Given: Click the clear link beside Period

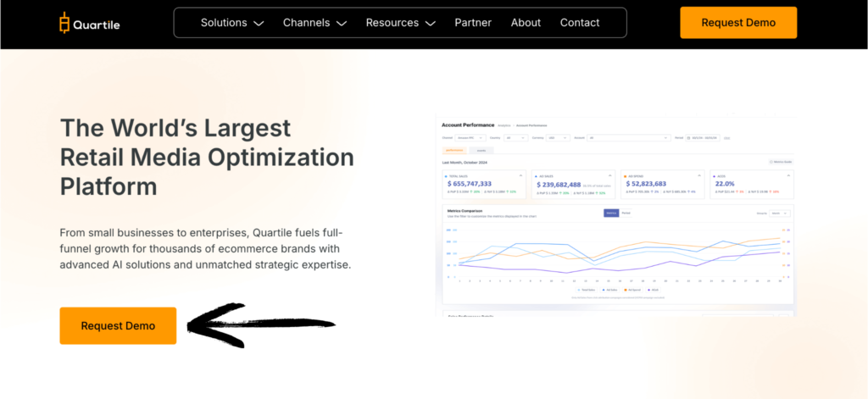Looking at the screenshot, I should tap(726, 138).
